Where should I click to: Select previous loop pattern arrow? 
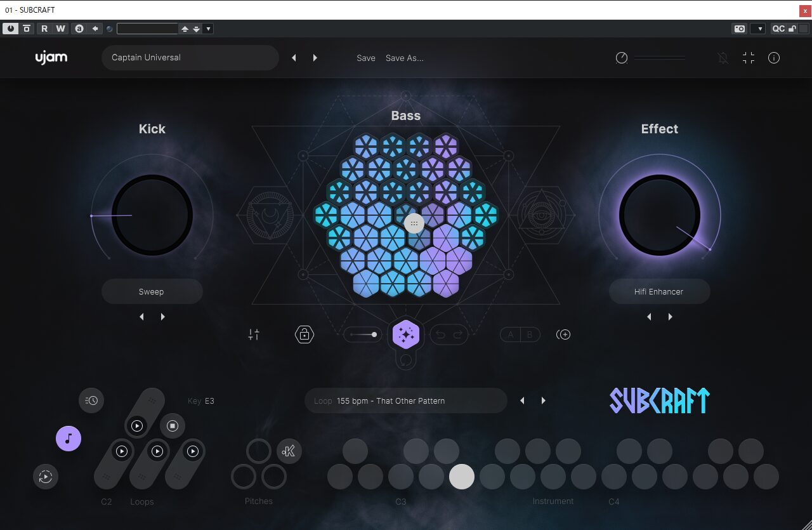tap(522, 401)
